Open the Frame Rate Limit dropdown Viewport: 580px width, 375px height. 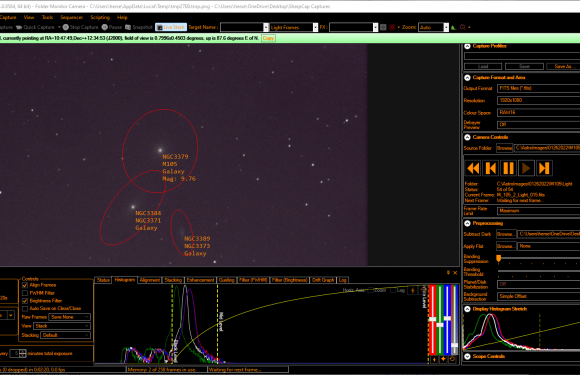539,211
